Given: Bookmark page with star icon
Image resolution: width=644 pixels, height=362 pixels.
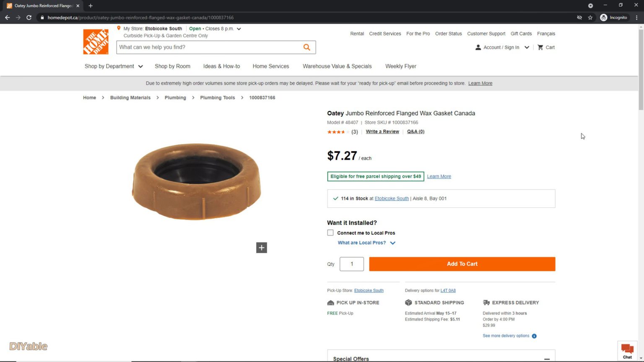Looking at the screenshot, I should [x=590, y=18].
